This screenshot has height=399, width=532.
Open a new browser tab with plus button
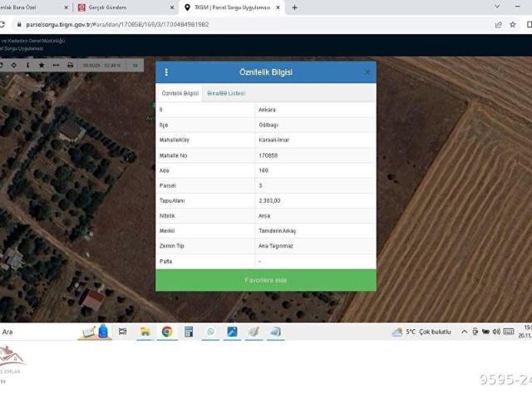click(x=294, y=7)
